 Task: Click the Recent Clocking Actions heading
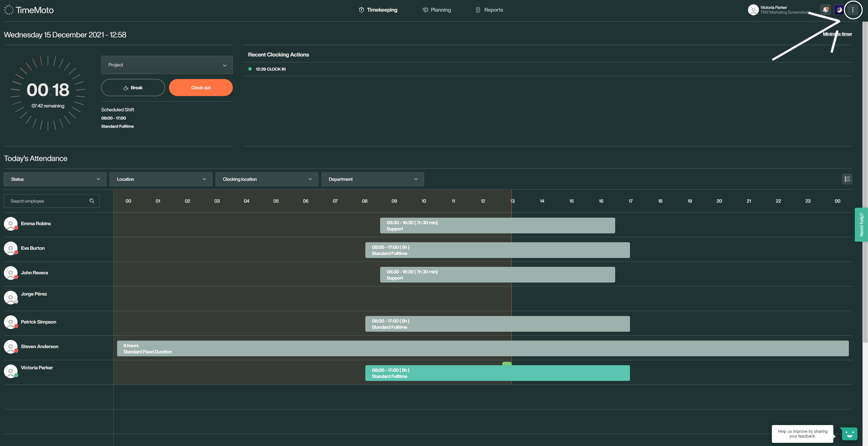pyautogui.click(x=278, y=55)
